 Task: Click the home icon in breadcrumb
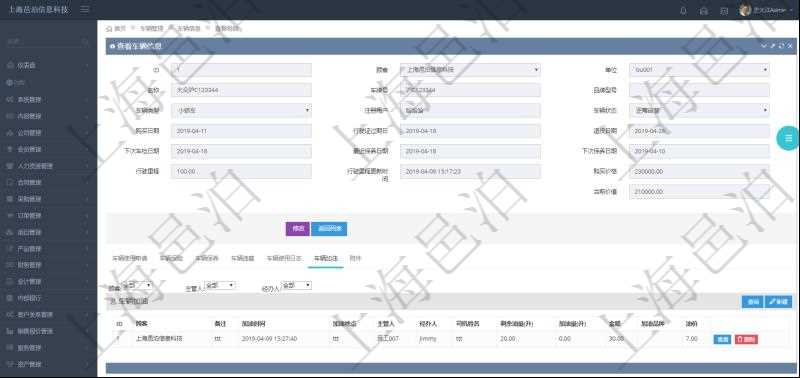(109, 29)
